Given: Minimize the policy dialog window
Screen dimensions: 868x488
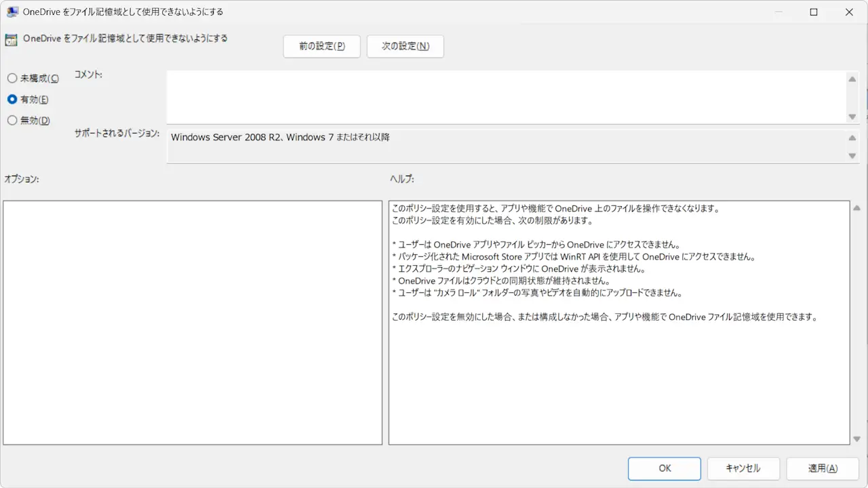Looking at the screenshot, I should point(778,12).
